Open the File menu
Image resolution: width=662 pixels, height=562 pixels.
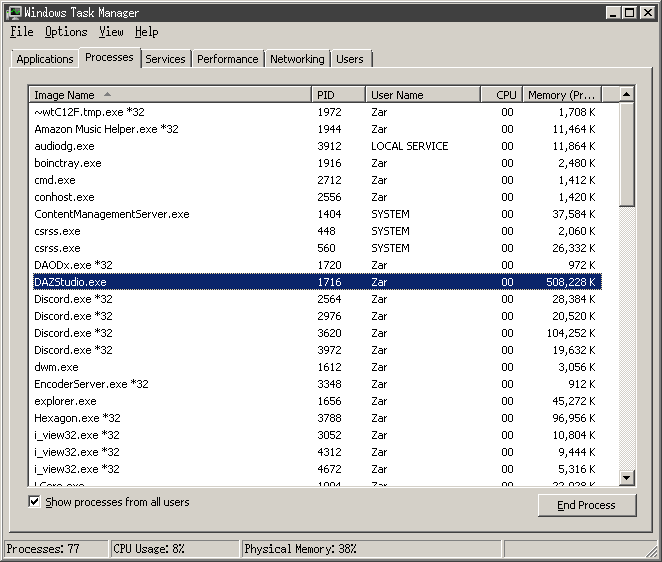tap(22, 32)
